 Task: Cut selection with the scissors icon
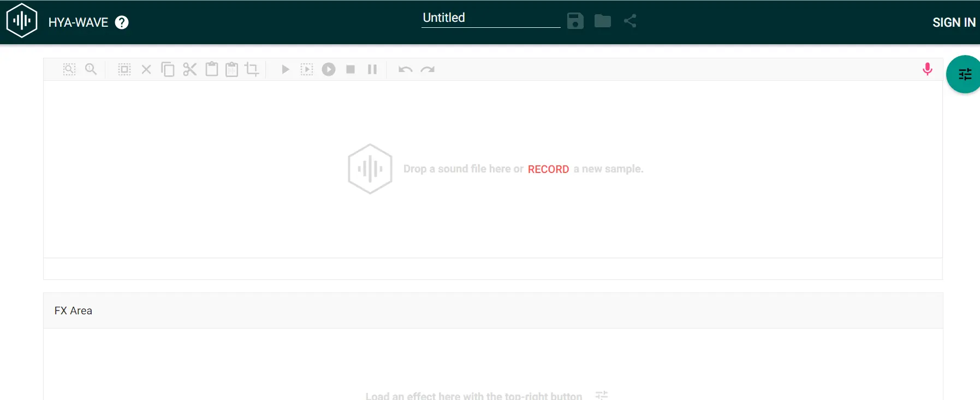click(189, 69)
